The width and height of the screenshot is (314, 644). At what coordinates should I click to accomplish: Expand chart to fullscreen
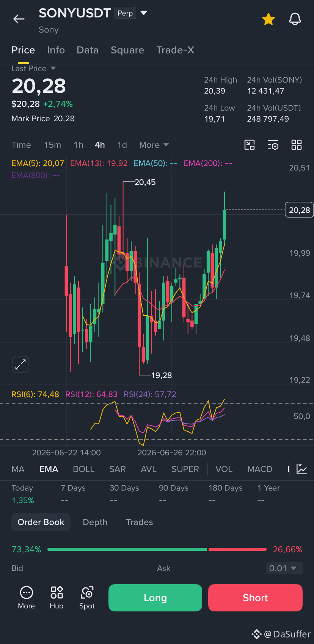coord(20,364)
